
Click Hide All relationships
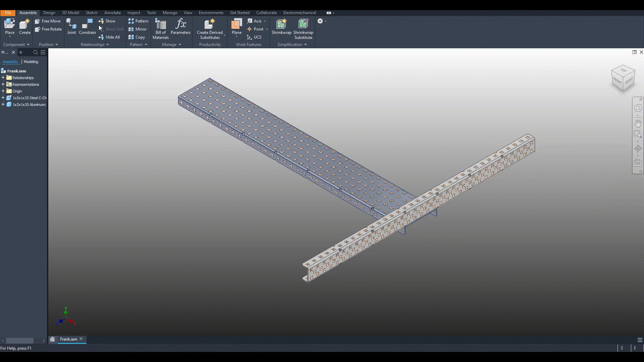(109, 37)
